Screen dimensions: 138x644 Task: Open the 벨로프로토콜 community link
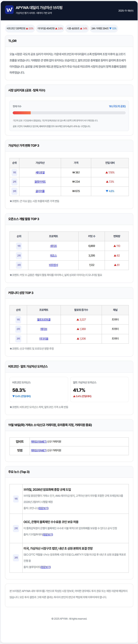(44, 320)
